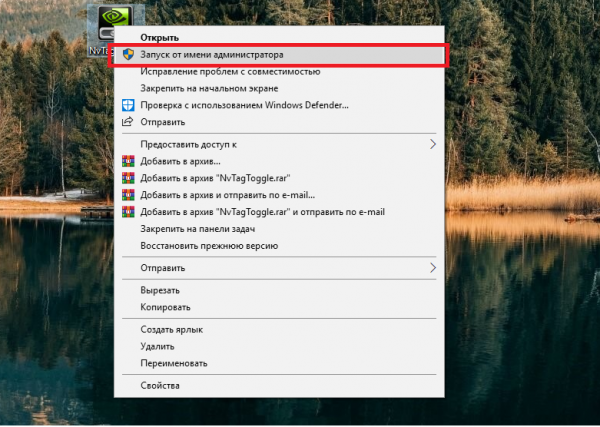Click the share icon beside the upper Отправить

(127, 122)
